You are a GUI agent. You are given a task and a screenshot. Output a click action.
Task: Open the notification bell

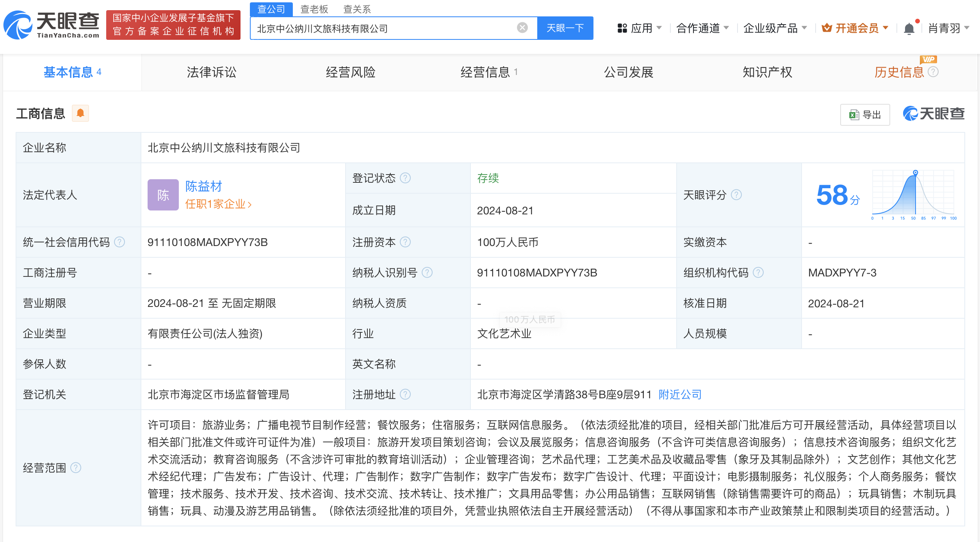pos(909,28)
